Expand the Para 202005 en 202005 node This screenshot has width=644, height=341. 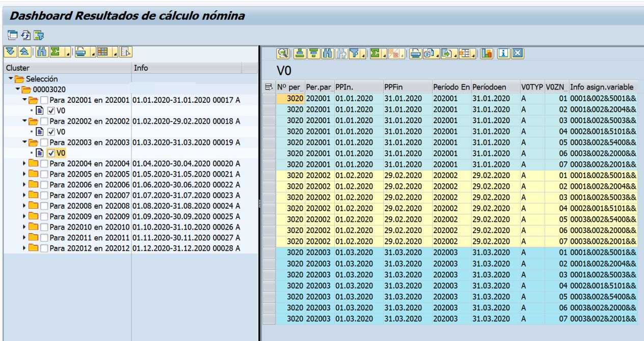24,175
